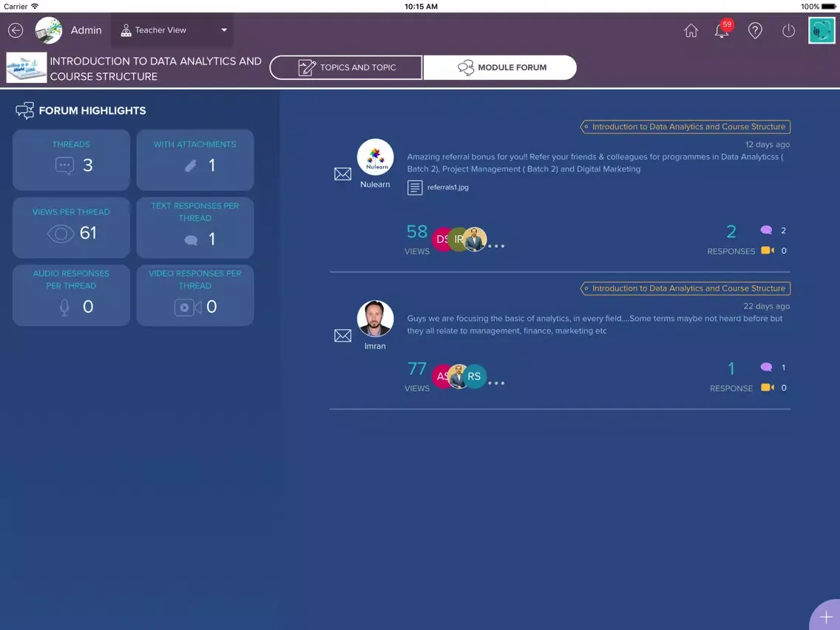Click the Topics and Topic pencil icon
840x630 pixels.
[x=307, y=67]
